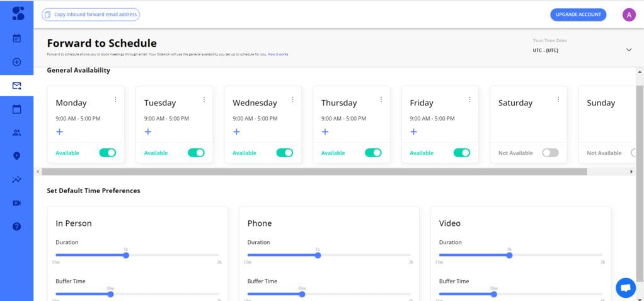Open the location pin sidebar icon
Viewport: 644px width, 301px height.
[17, 156]
